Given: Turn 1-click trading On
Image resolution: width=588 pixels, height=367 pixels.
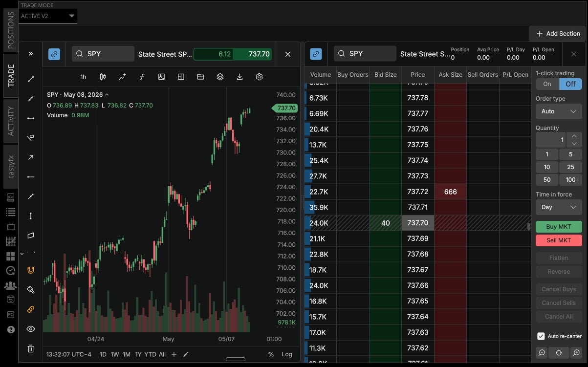Looking at the screenshot, I should 547,84.
